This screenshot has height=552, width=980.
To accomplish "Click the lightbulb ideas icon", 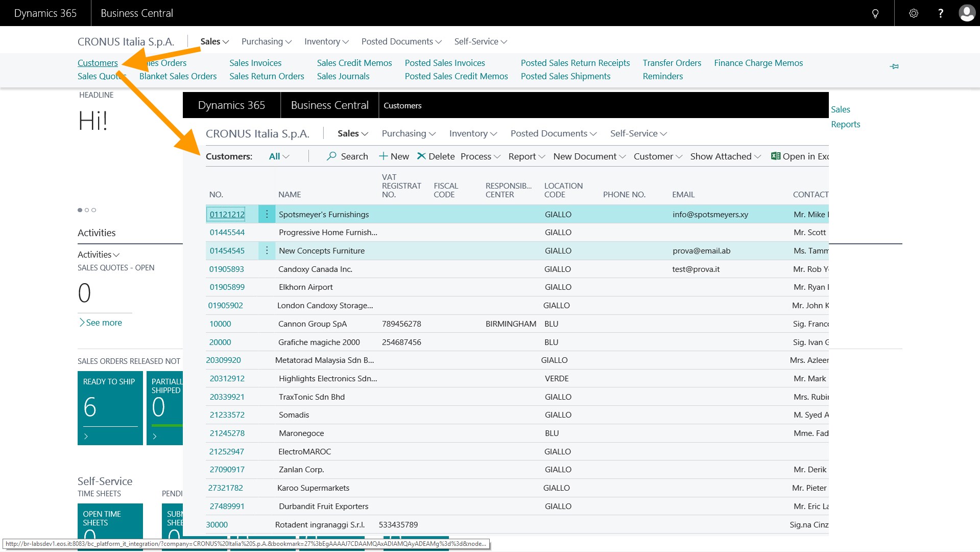I will point(875,13).
